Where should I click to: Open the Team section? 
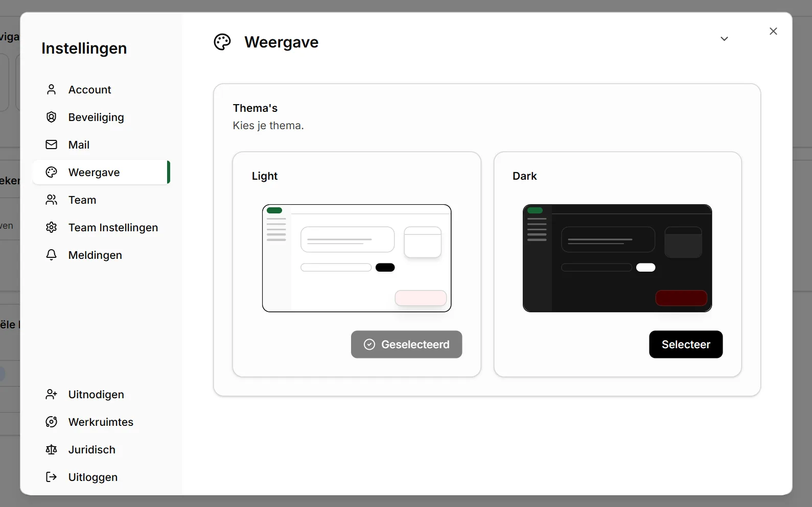(101, 200)
